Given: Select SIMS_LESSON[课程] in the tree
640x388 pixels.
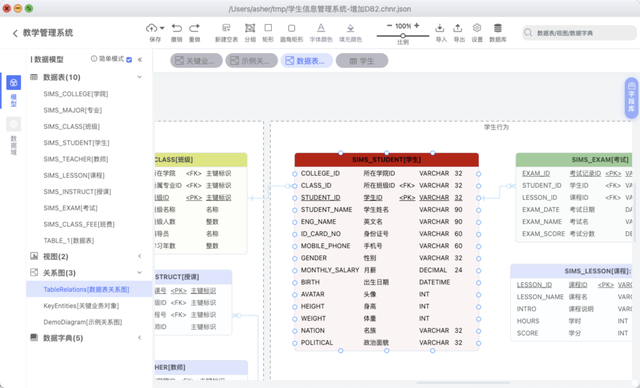Looking at the screenshot, I should coord(74,175).
